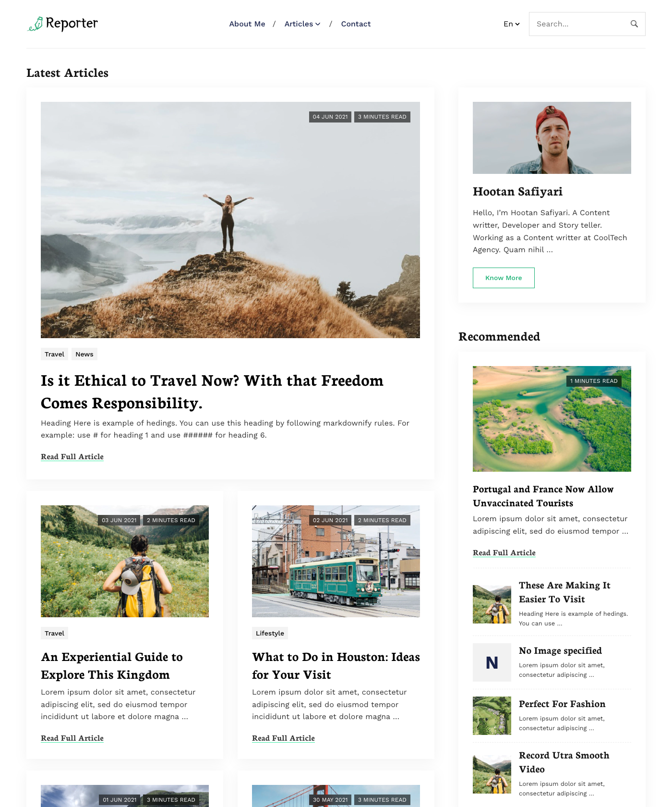The width and height of the screenshot is (672, 807).
Task: Expand the Articles dropdown menu
Action: coord(302,24)
